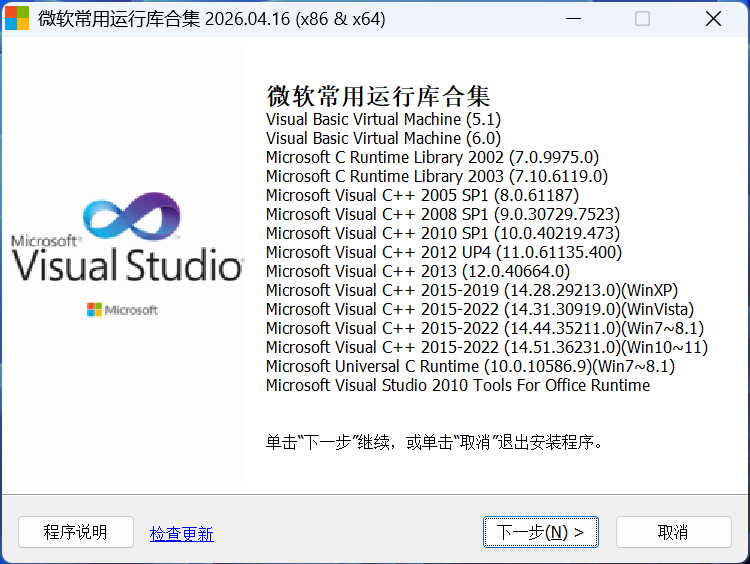Click Microsoft Visual C++ 2012 UP4 line
The width and height of the screenshot is (750, 564).
point(444,252)
